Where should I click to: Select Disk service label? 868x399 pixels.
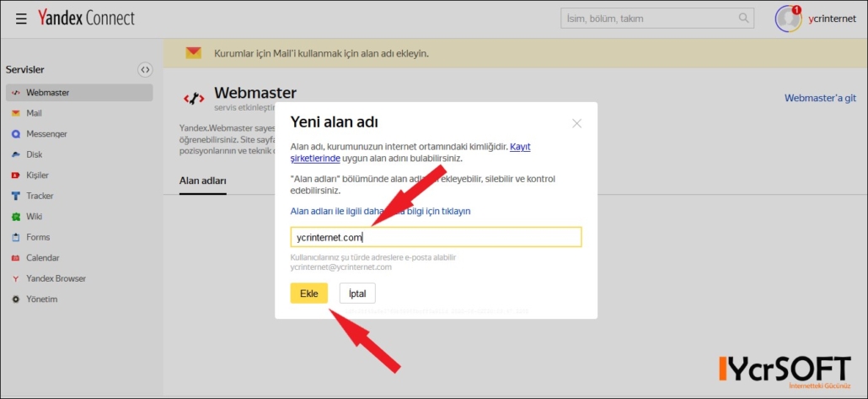coord(35,154)
